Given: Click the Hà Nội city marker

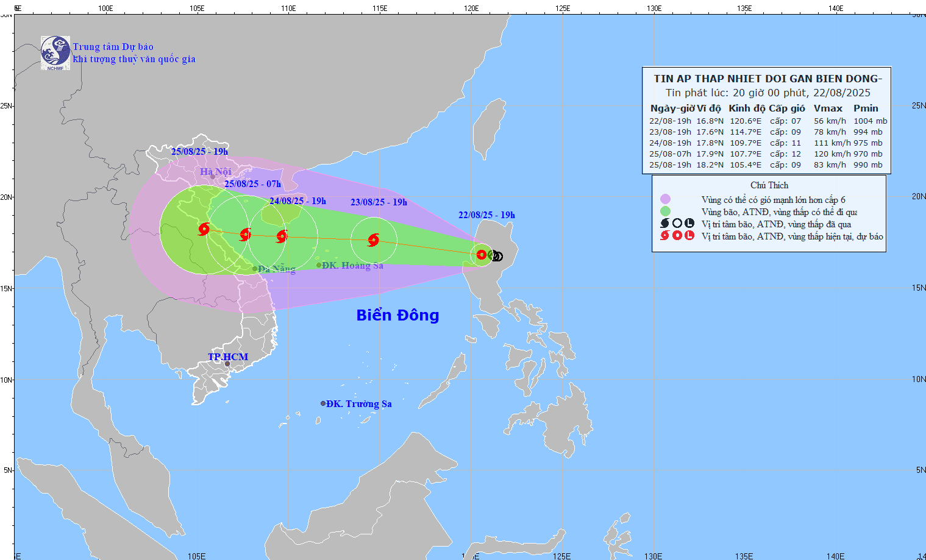Looking at the screenshot, I should tap(213, 177).
